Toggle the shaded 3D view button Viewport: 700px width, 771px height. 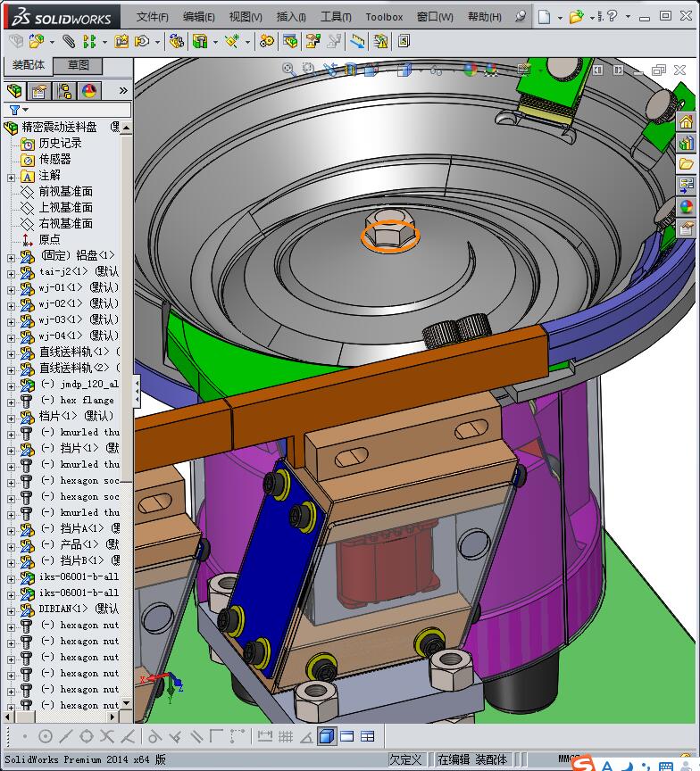[x=327, y=736]
